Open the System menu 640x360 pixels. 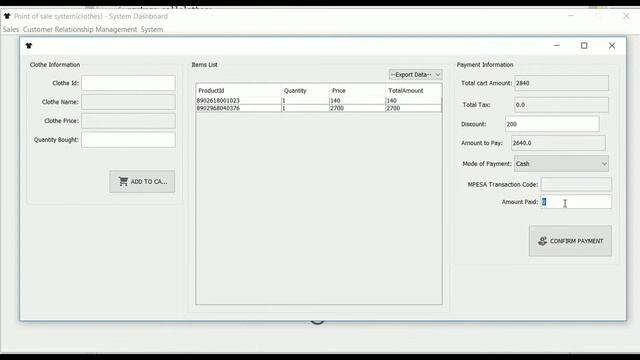pyautogui.click(x=152, y=29)
